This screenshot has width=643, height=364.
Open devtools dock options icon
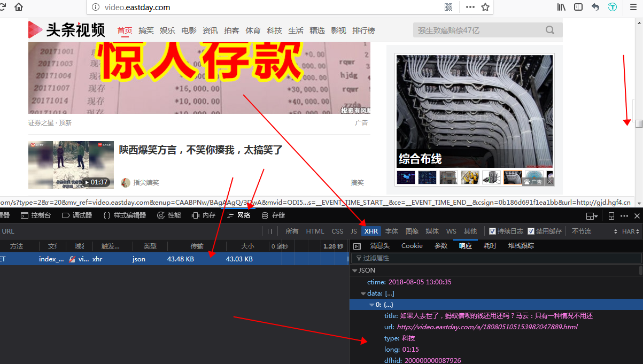tap(592, 216)
